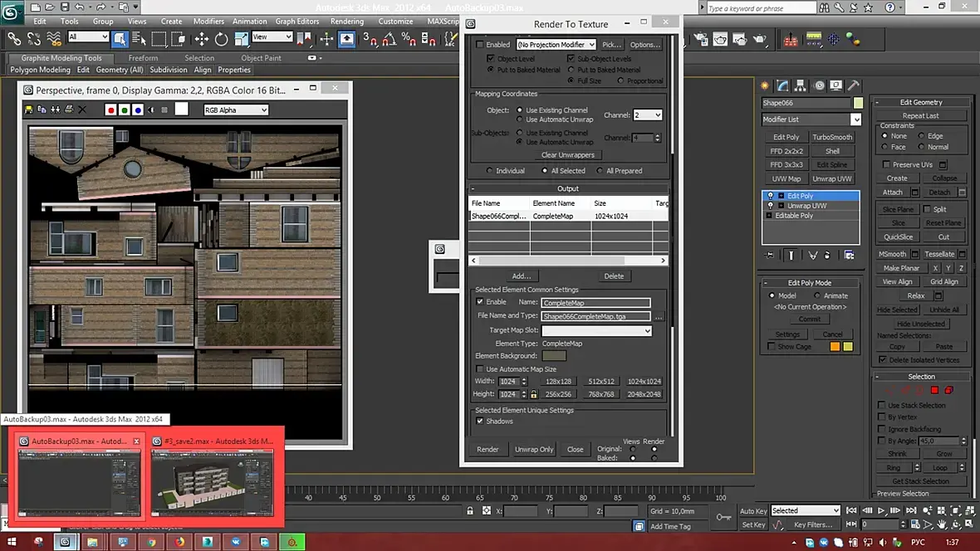The image size is (980, 551).
Task: Click Pin Stack icon under modifier stack
Action: pos(770,256)
